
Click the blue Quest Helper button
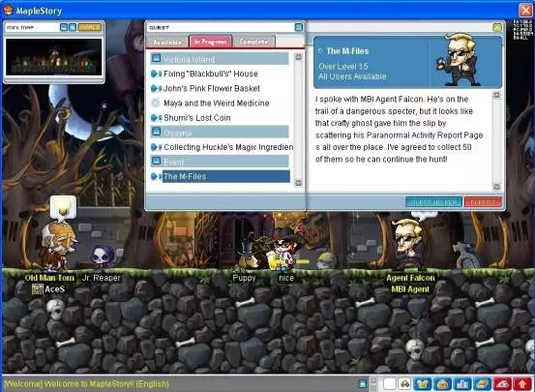(x=433, y=202)
